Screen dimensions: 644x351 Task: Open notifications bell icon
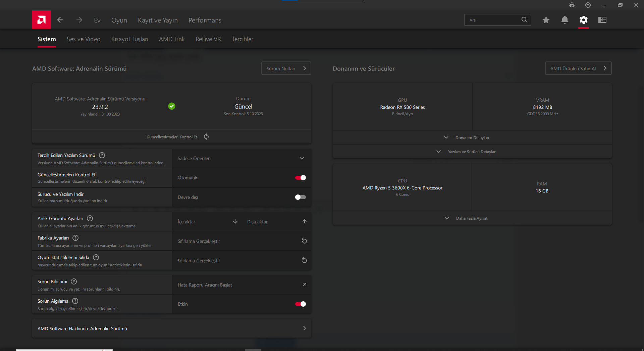pos(565,20)
